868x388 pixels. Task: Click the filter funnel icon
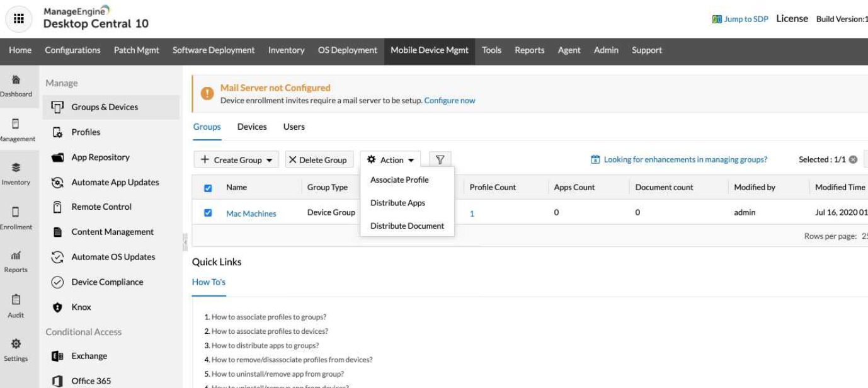click(440, 160)
